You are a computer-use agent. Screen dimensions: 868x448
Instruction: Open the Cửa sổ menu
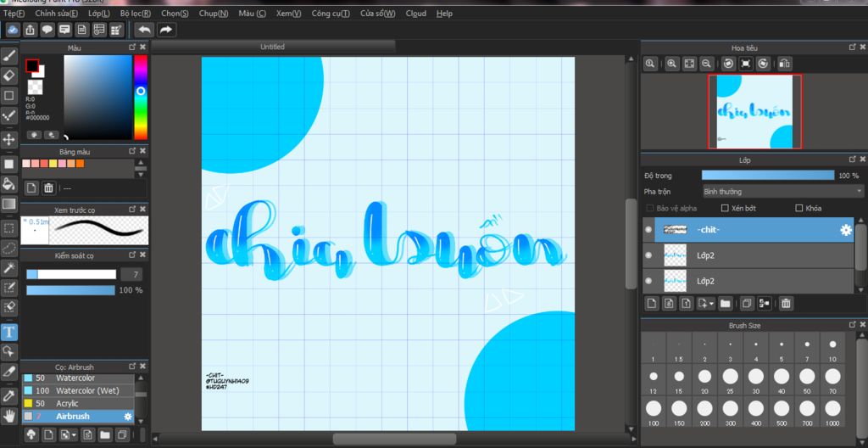coord(377,14)
